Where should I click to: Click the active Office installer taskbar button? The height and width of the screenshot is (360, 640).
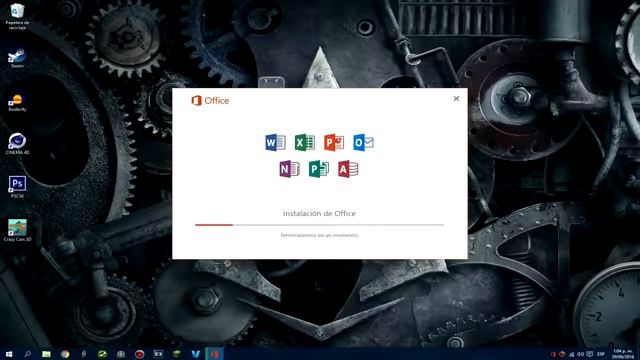(214, 354)
